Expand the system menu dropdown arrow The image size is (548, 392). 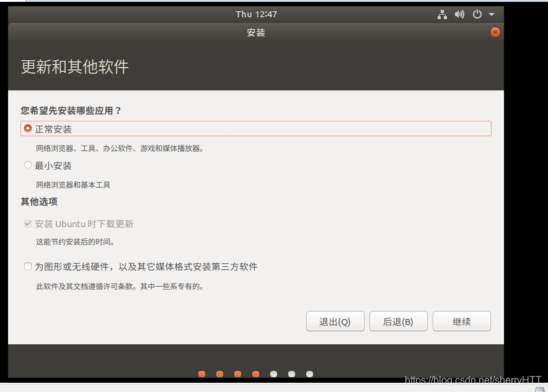click(x=492, y=15)
